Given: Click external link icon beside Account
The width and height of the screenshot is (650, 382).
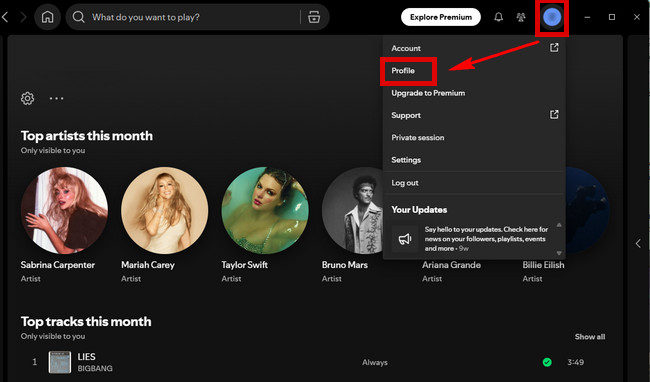Looking at the screenshot, I should (x=554, y=48).
